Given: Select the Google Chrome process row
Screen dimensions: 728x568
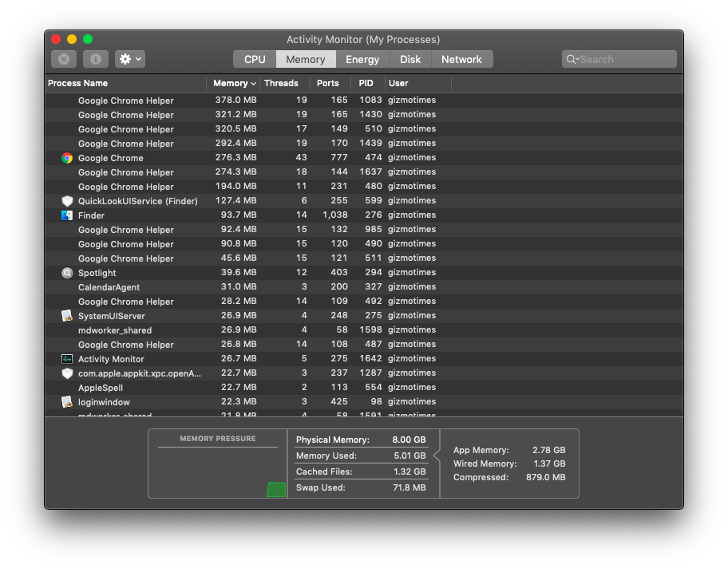Looking at the screenshot, I should tap(364, 158).
